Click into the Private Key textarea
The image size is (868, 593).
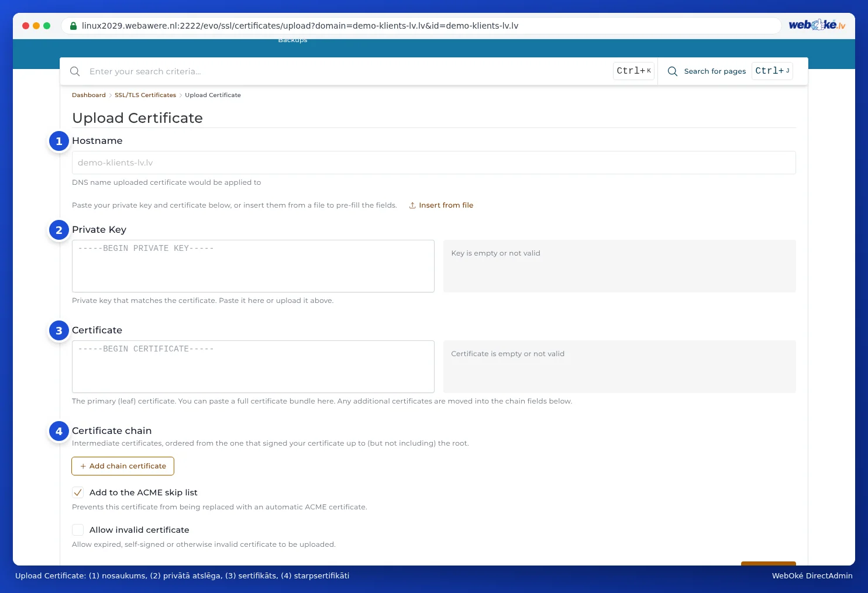click(253, 266)
